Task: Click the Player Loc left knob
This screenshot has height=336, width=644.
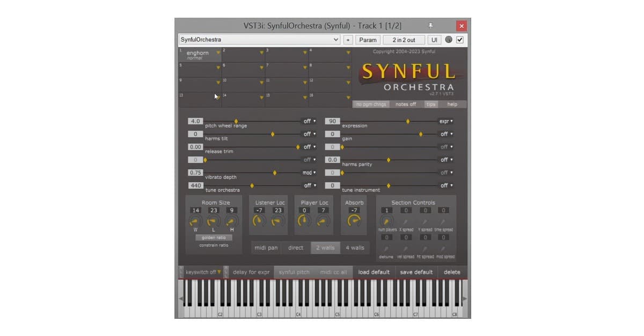Action: [303, 220]
